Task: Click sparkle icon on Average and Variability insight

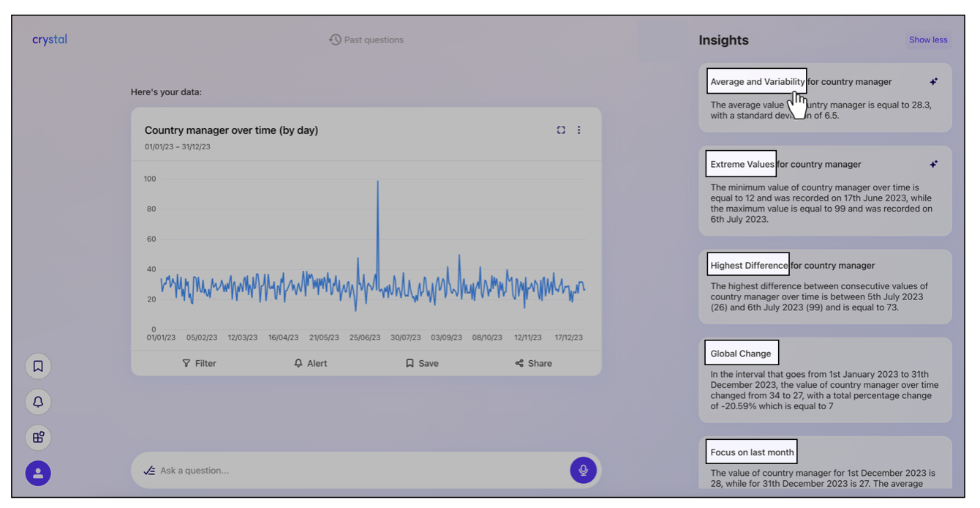Action: (933, 82)
